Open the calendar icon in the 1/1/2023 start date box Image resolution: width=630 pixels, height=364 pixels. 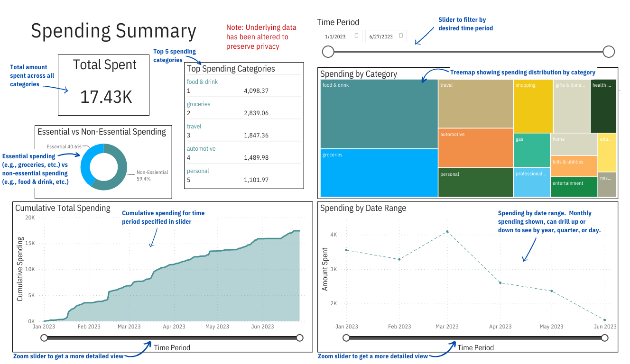tap(356, 36)
